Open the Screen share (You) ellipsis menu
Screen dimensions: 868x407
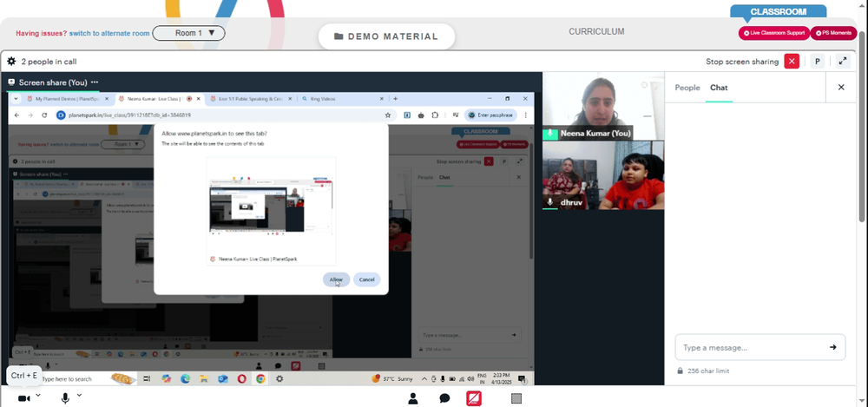tap(95, 82)
